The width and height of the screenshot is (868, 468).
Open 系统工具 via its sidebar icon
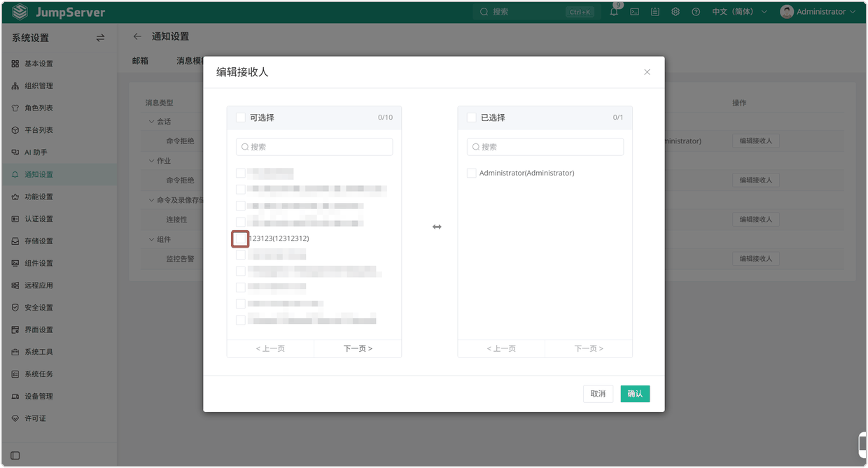pyautogui.click(x=15, y=352)
